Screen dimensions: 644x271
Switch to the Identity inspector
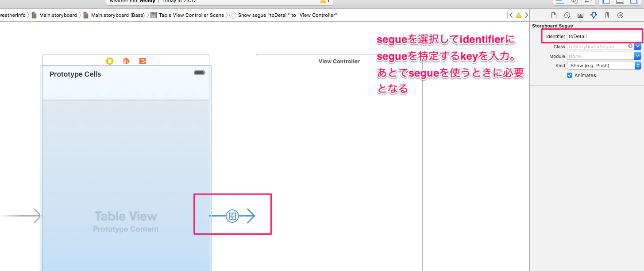coord(580,15)
